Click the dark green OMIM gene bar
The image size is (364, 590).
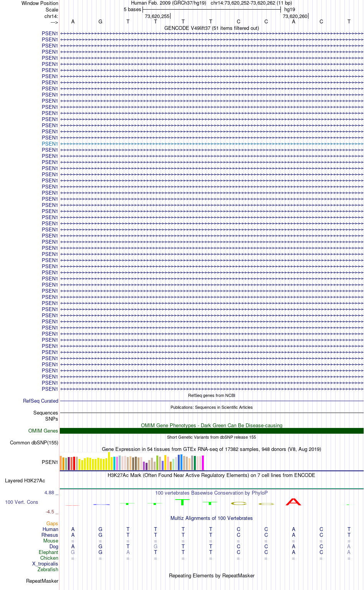[x=212, y=431]
